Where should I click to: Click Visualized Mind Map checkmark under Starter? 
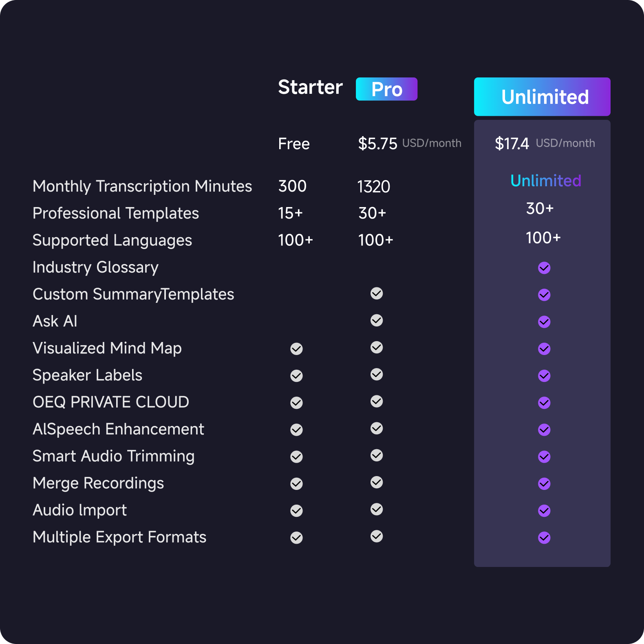pos(296,349)
